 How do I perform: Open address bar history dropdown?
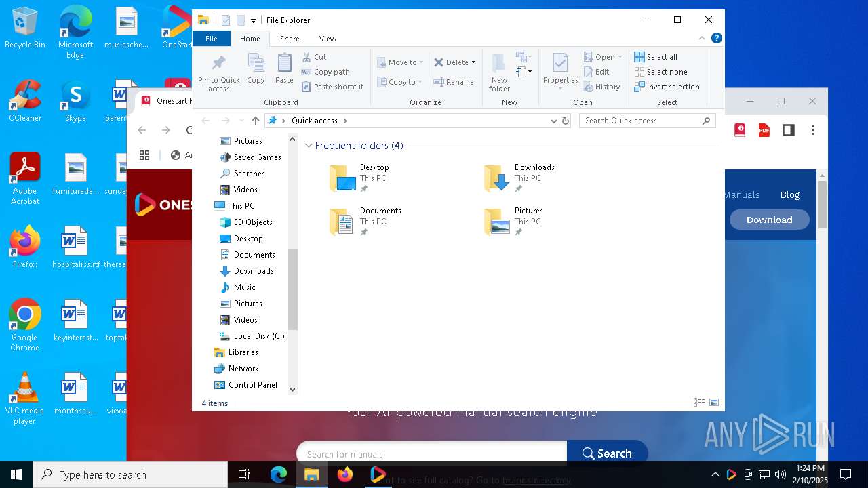[554, 121]
